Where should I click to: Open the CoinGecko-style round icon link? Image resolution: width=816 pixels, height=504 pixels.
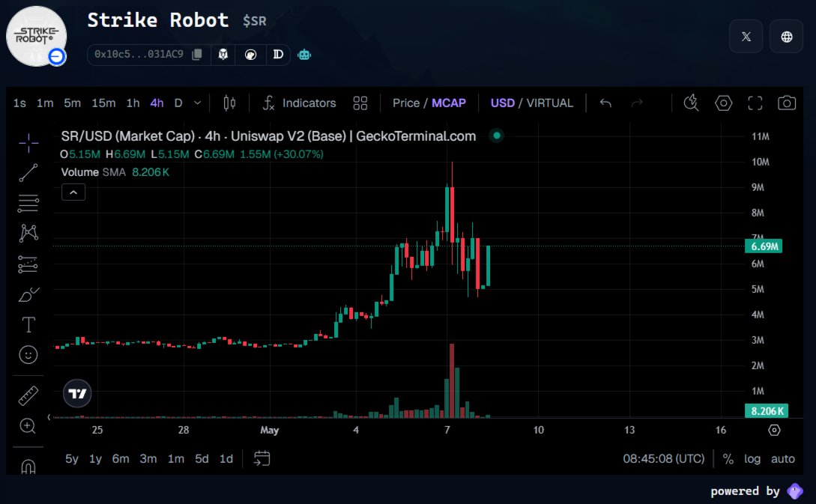(251, 55)
